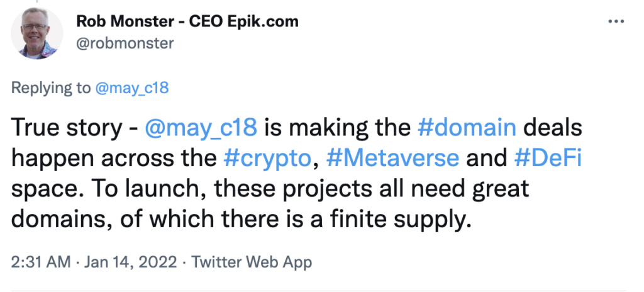
Task: Click the @robmonster handle under the name
Action: tap(125, 42)
